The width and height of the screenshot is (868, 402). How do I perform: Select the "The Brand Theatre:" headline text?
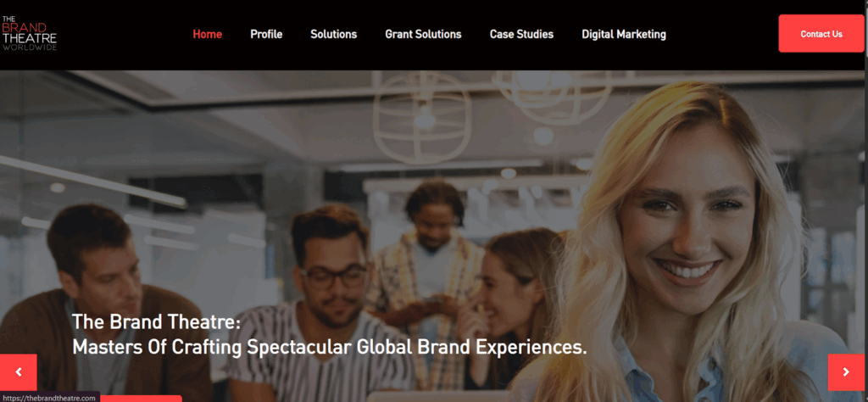[x=156, y=321]
